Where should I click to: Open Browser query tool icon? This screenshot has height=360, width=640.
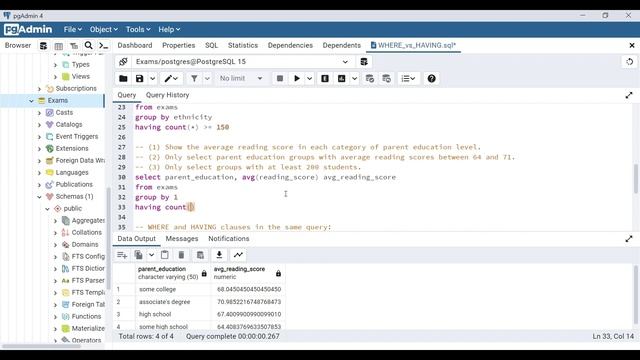[43, 46]
